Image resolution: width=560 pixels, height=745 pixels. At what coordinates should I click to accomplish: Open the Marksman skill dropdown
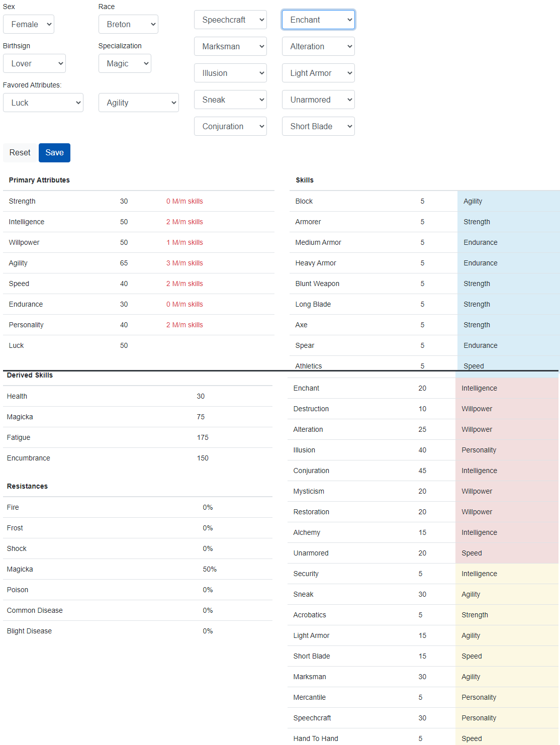click(x=230, y=46)
